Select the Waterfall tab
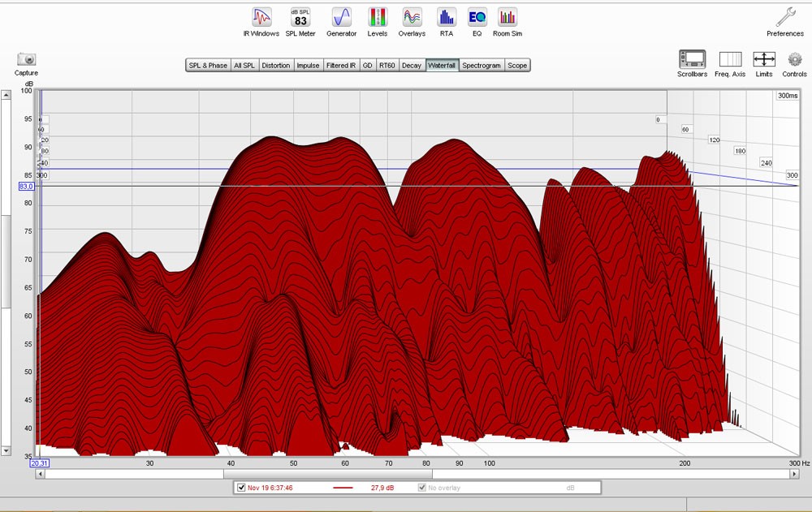812x512 pixels. 442,65
